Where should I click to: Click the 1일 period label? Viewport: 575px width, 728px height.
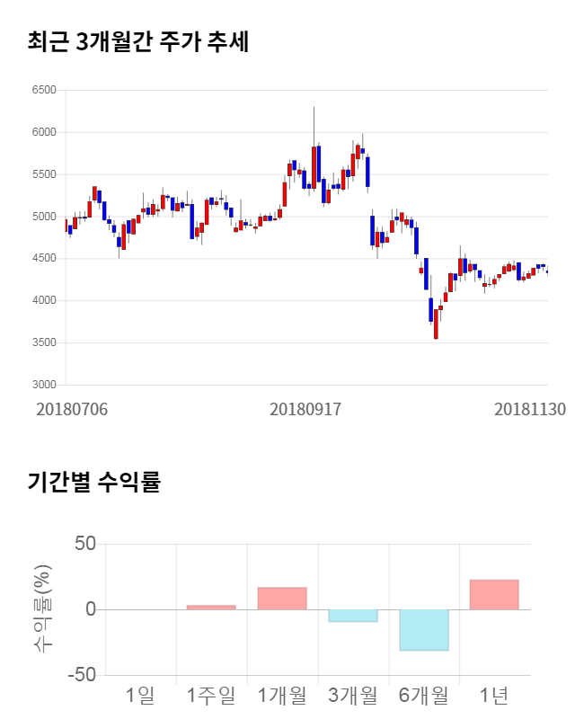pos(141,694)
